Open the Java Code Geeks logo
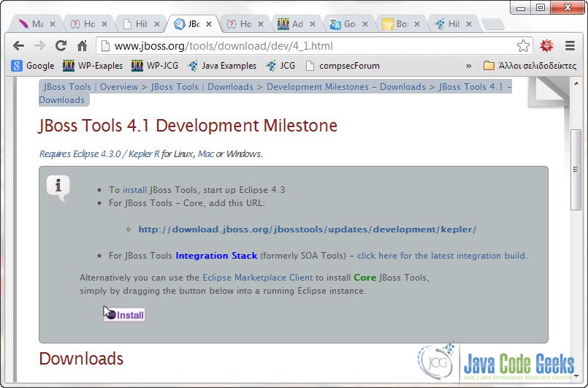The width and height of the screenshot is (588, 388). pyautogui.click(x=497, y=362)
